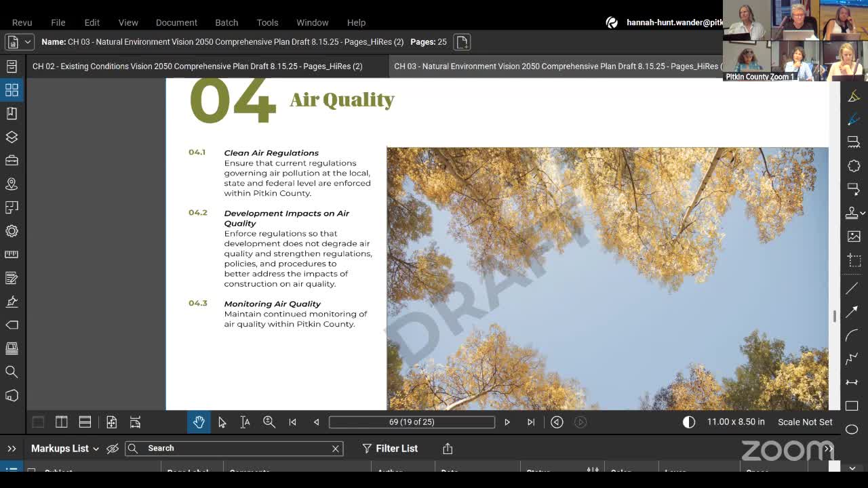This screenshot has height=488, width=868.
Task: Activate the Select arrow cursor tool
Action: 222,422
